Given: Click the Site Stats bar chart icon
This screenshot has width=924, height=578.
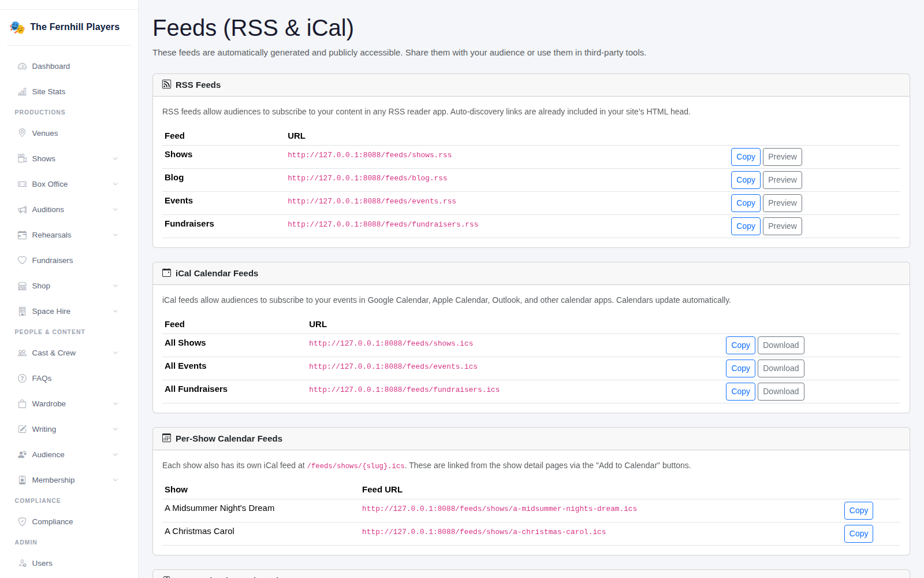Looking at the screenshot, I should pyautogui.click(x=22, y=92).
